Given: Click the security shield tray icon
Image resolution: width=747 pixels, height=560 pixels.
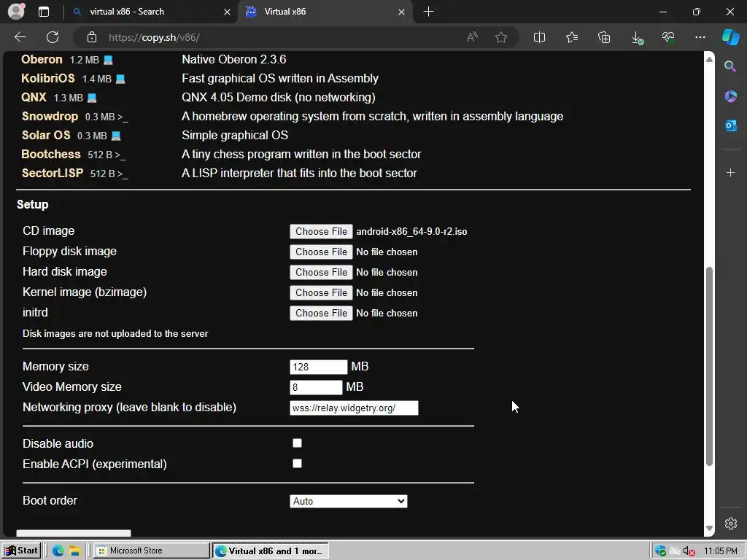Looking at the screenshot, I should click(659, 551).
